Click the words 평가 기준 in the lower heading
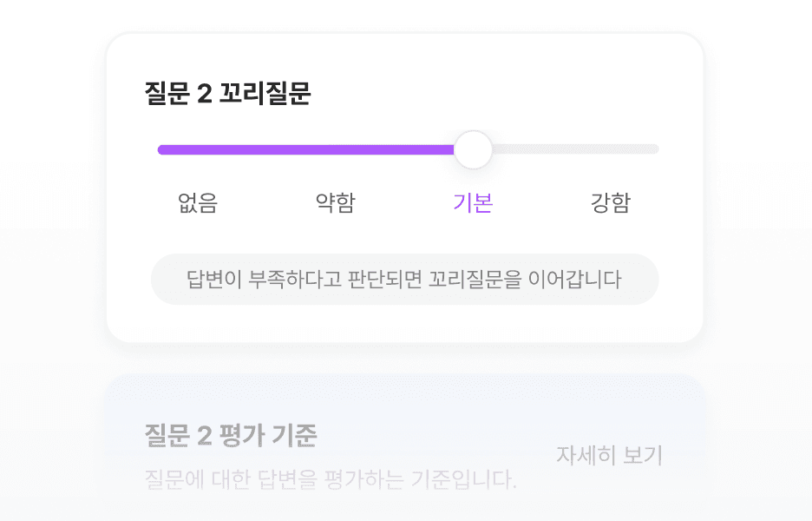 pyautogui.click(x=268, y=435)
